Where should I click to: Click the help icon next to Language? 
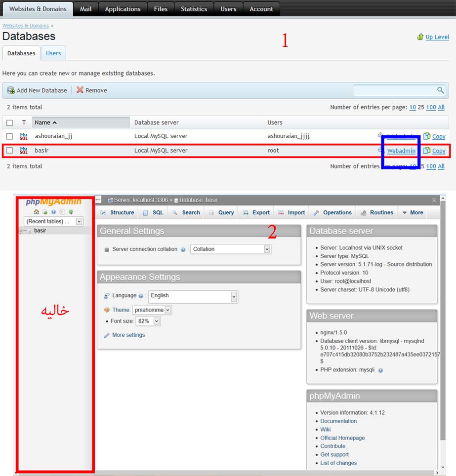click(141, 296)
